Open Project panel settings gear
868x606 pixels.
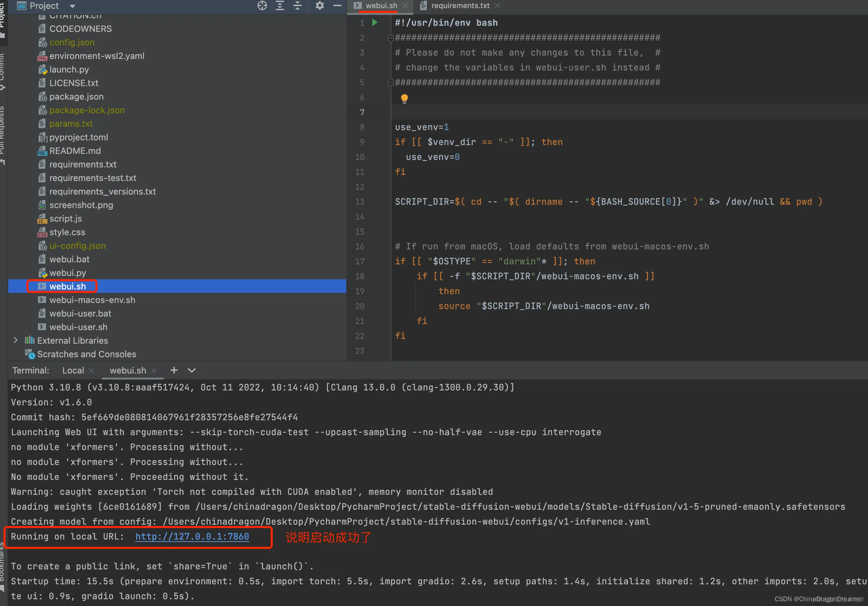(x=319, y=6)
